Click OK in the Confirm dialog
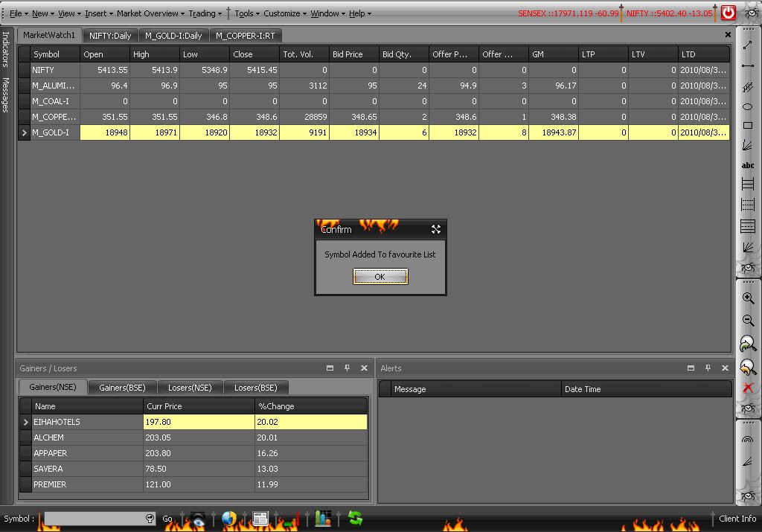This screenshot has width=762, height=532. [x=380, y=277]
